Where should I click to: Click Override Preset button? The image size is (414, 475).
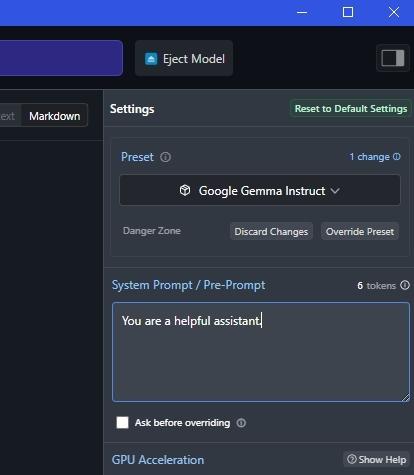pos(360,231)
